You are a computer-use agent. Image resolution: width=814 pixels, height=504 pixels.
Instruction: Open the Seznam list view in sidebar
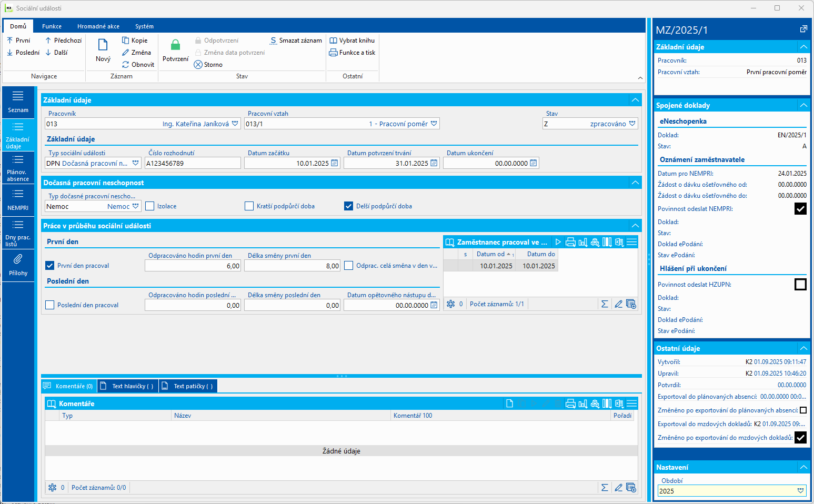point(18,102)
